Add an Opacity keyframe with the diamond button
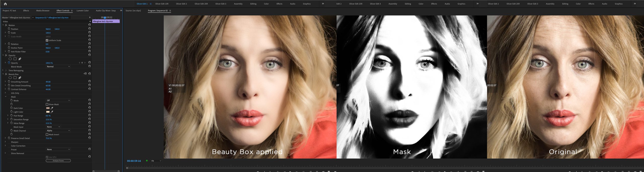 coord(82,63)
